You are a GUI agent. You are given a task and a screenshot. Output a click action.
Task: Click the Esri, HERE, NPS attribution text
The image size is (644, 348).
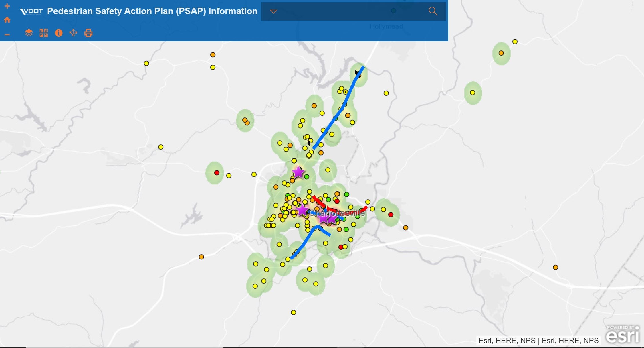[x=538, y=341]
